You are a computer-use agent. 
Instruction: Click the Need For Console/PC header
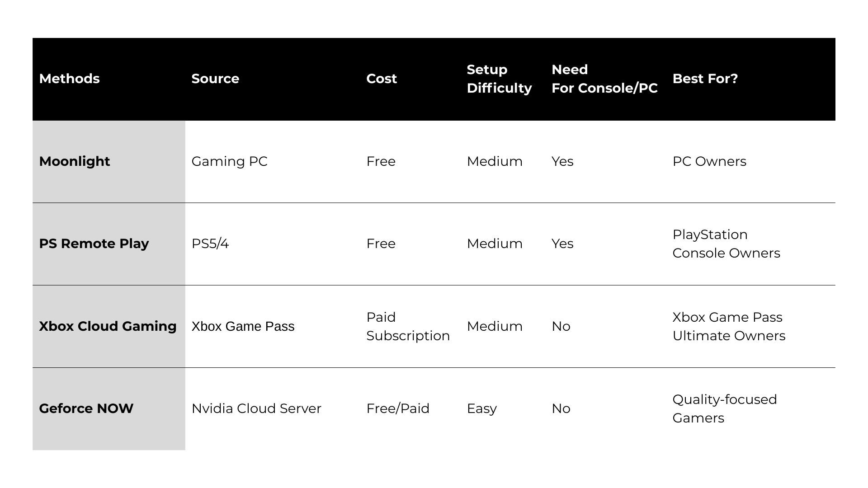604,79
